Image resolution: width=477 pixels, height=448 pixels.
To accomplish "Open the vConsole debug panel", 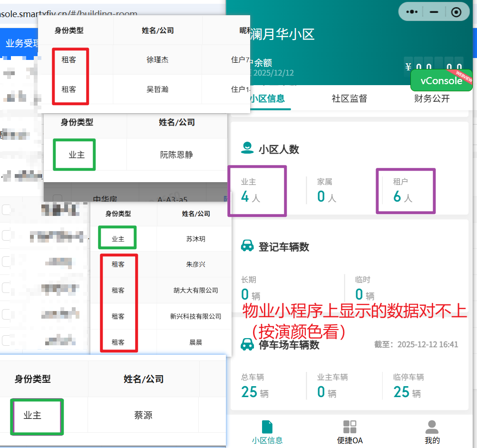I will (x=441, y=81).
